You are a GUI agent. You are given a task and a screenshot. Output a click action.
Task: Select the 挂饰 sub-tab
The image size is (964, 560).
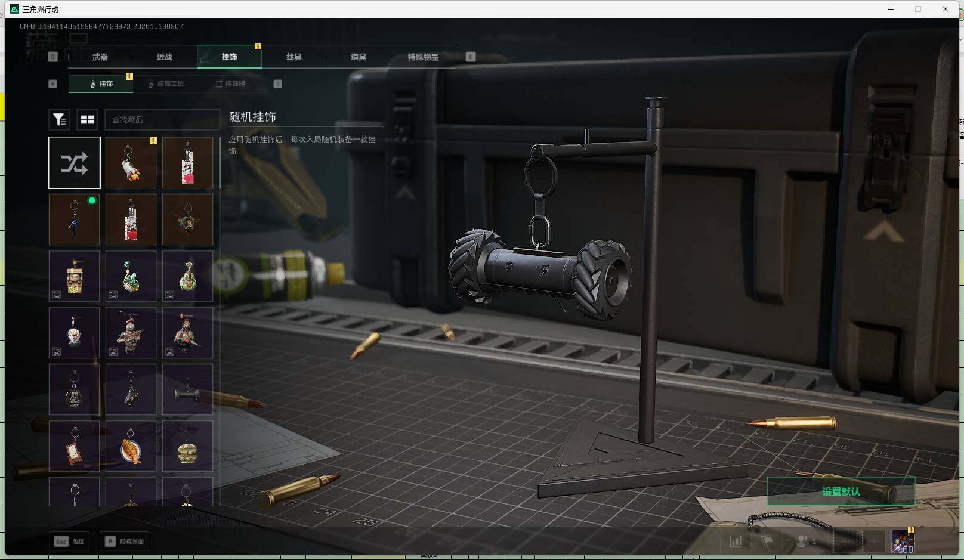101,84
